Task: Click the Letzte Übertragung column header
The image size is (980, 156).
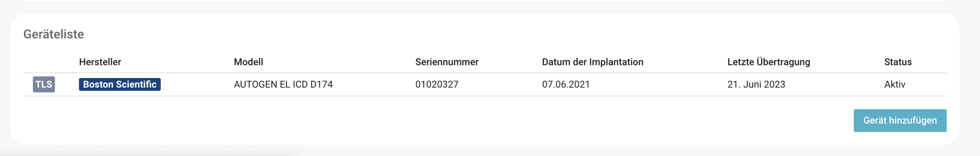Action: pyautogui.click(x=769, y=62)
